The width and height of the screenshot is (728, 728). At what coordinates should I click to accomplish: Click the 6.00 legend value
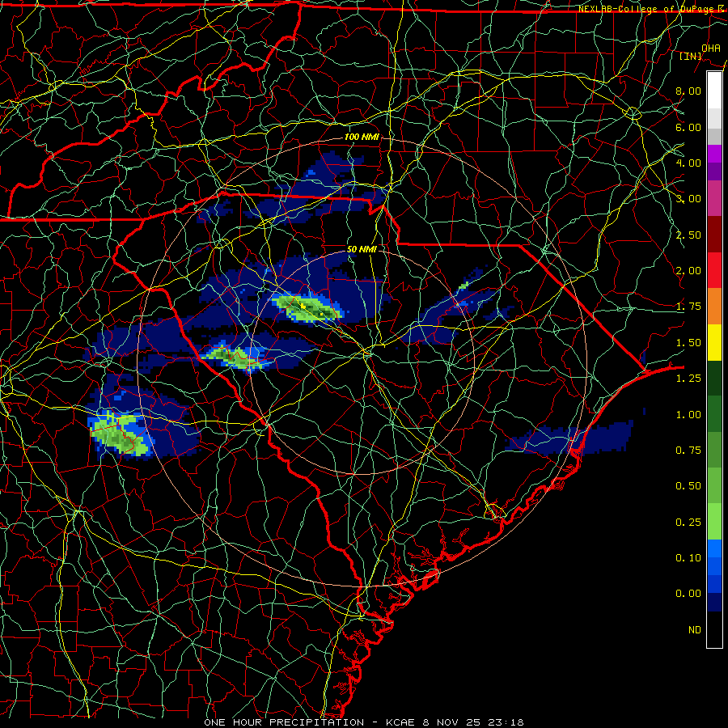pyautogui.click(x=688, y=127)
